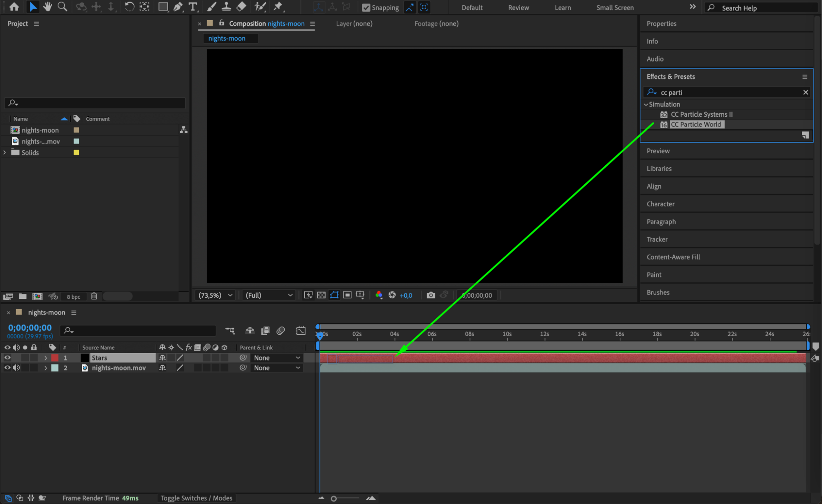Viewport: 822px width, 504px height.
Task: Select the Hand tool
Action: coord(48,7)
